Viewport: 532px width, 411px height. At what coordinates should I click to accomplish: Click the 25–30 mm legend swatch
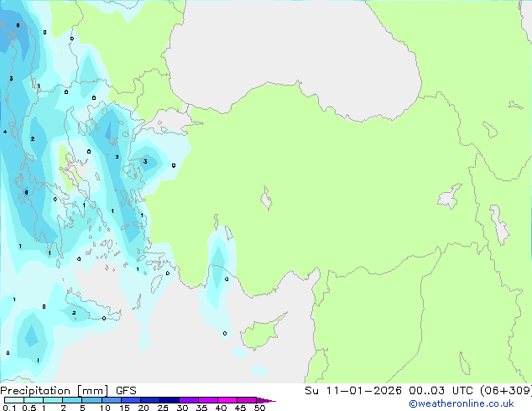coord(169,400)
